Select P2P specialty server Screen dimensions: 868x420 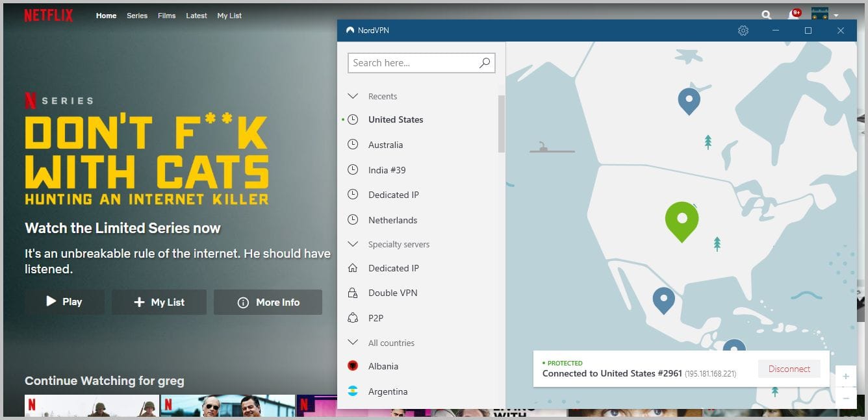click(376, 318)
